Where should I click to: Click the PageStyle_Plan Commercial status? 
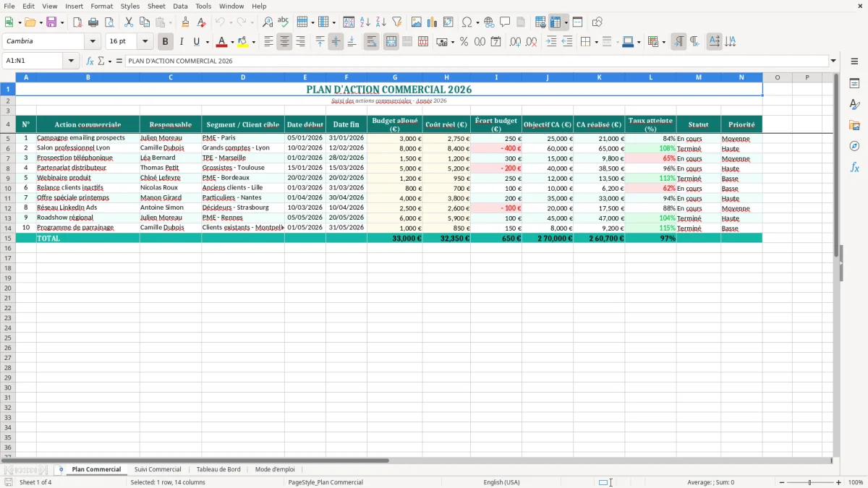pyautogui.click(x=325, y=482)
